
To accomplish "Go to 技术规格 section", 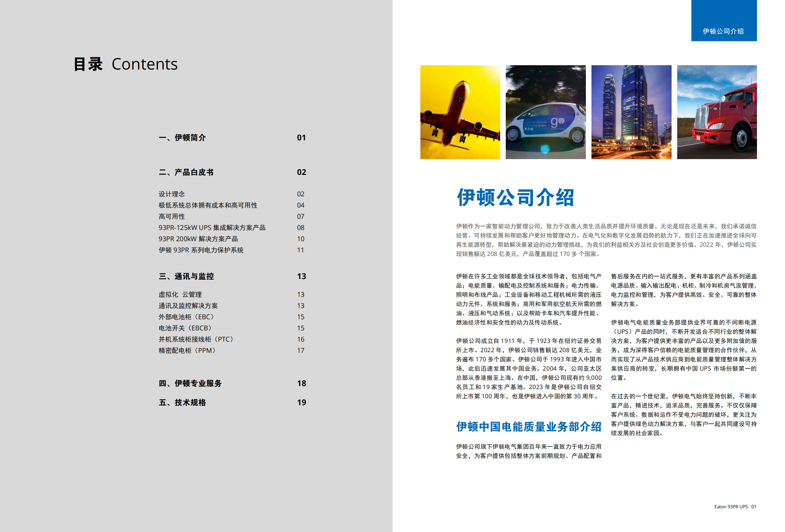I will point(182,402).
